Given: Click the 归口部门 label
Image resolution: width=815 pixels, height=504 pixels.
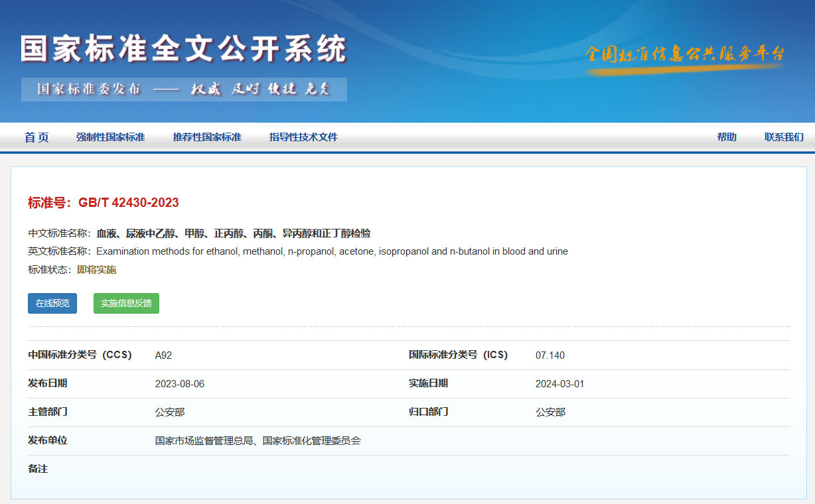Looking at the screenshot, I should [x=428, y=412].
